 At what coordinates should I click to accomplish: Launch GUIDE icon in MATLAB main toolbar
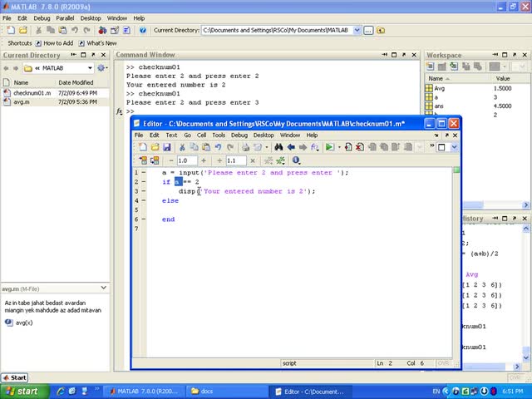click(x=115, y=30)
